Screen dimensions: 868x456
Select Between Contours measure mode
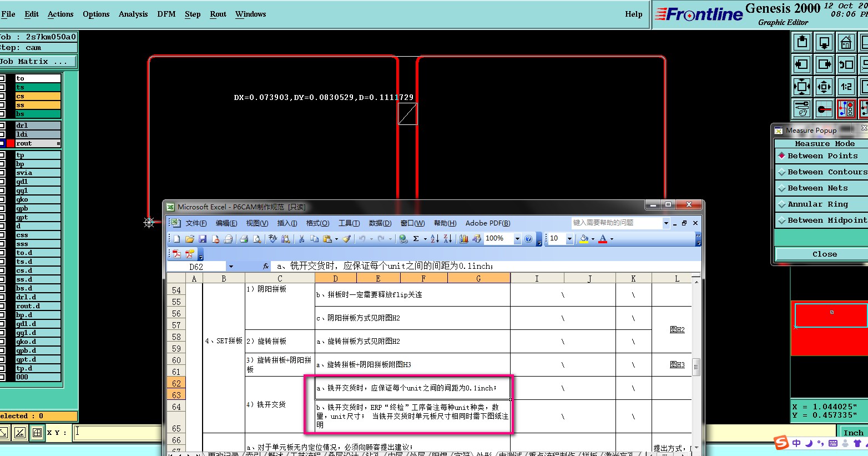[x=821, y=172]
